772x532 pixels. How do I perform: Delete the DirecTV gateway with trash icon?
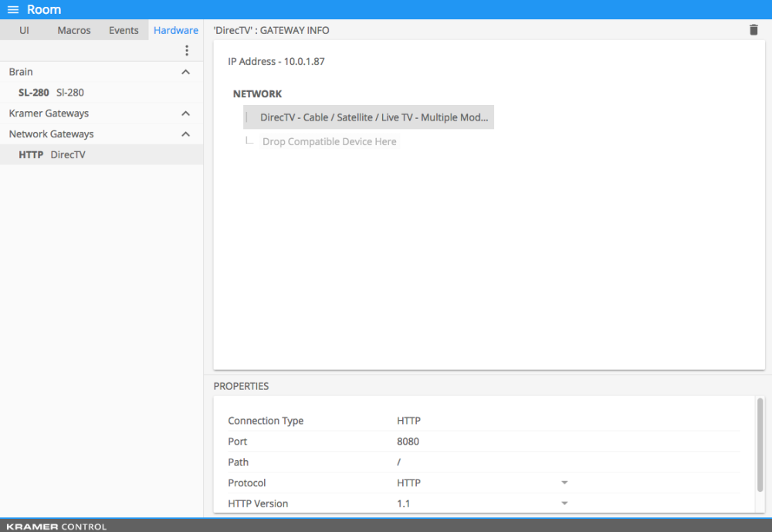(x=753, y=30)
